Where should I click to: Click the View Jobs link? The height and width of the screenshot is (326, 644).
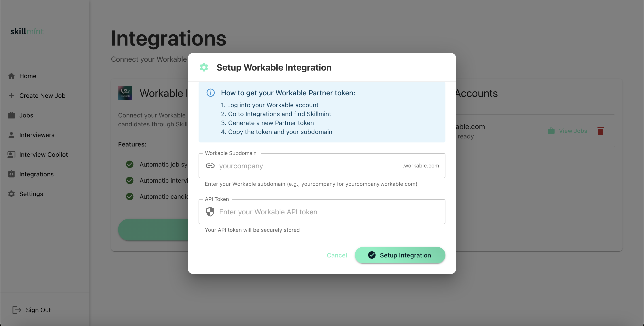(573, 131)
